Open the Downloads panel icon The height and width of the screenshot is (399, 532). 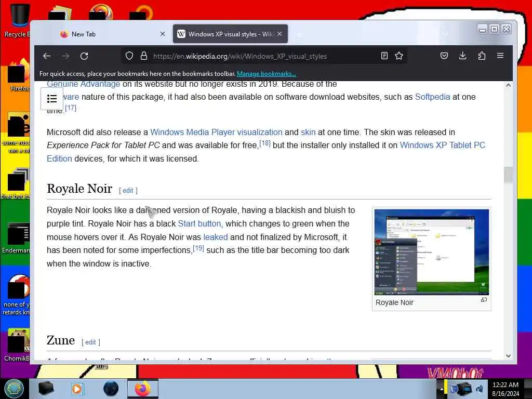pyautogui.click(x=462, y=56)
